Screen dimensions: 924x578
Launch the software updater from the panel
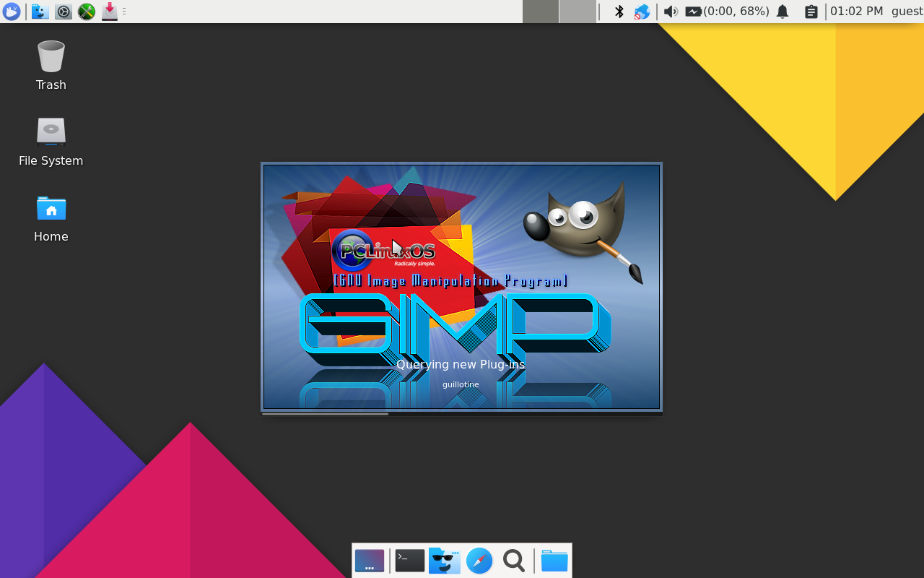[x=109, y=12]
